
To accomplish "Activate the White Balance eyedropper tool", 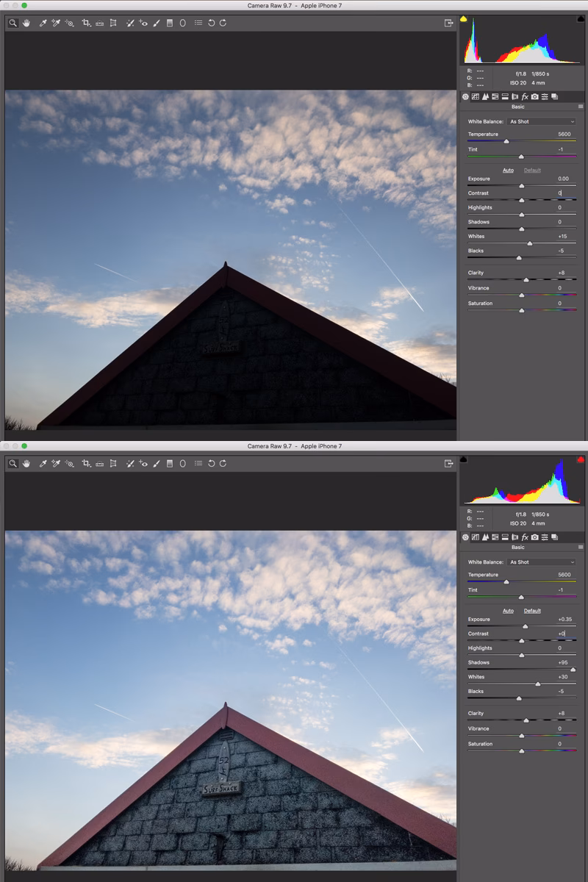I will click(x=42, y=23).
